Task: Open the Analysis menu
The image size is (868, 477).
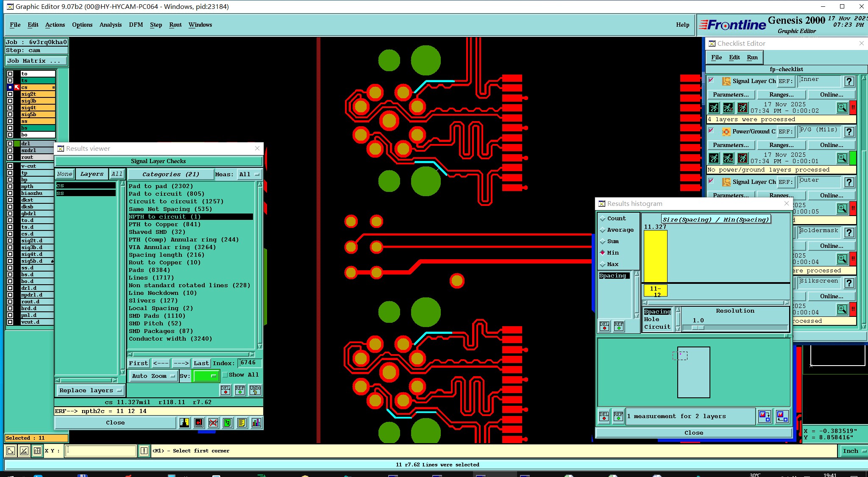Action: pos(110,25)
